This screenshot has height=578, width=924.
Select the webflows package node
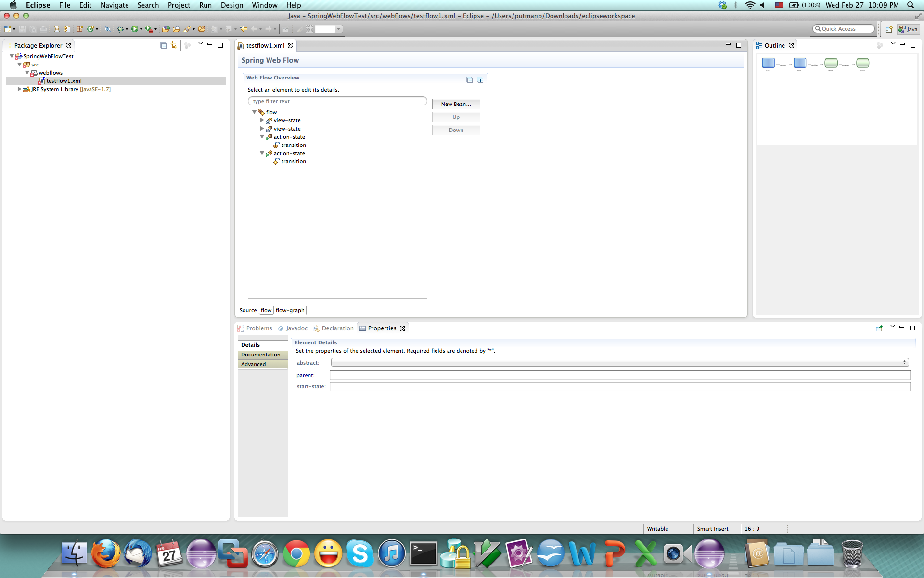[x=51, y=73]
